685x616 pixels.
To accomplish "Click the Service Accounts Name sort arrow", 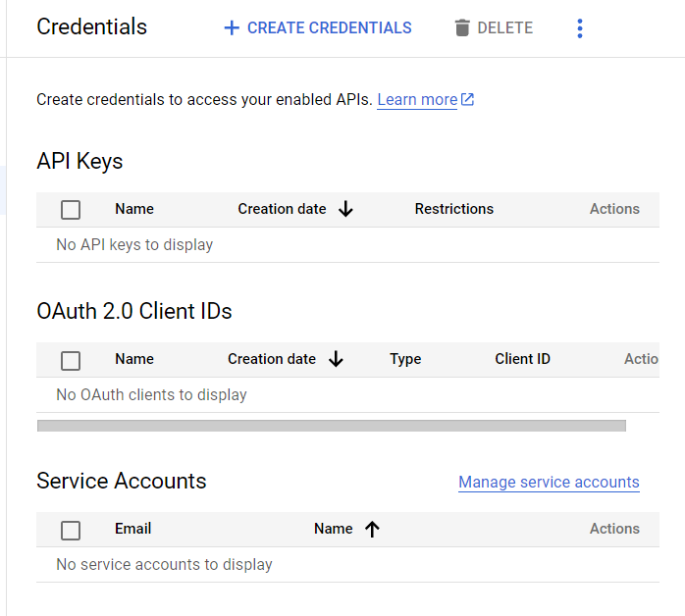I will (372, 529).
